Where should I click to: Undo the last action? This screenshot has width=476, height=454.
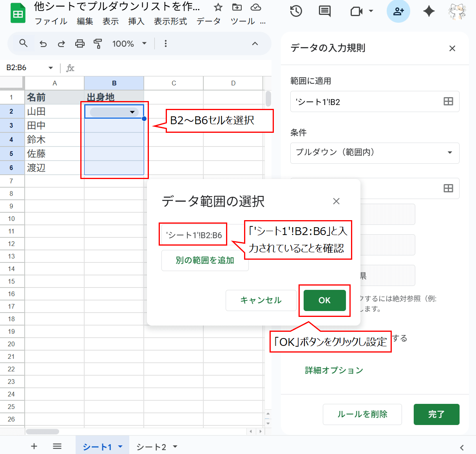pos(43,43)
